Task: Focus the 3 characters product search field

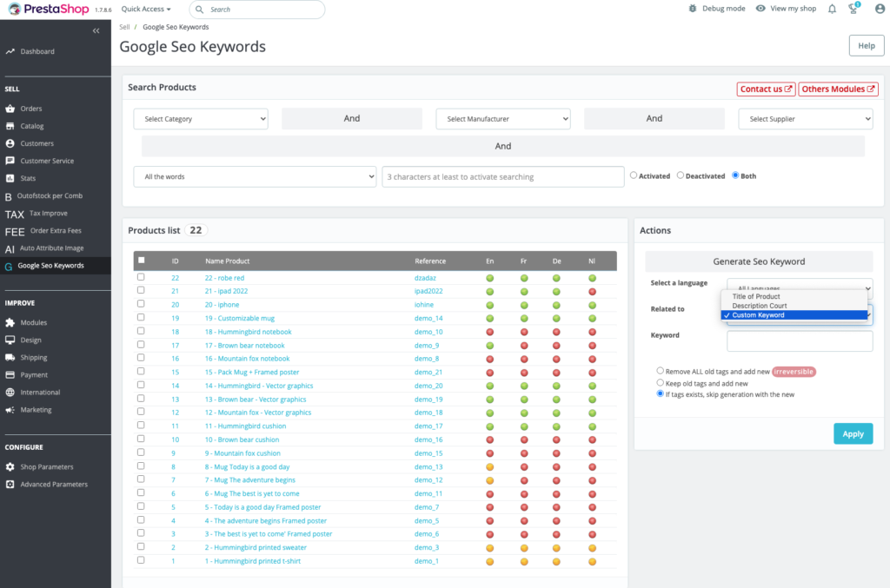Action: coord(503,177)
